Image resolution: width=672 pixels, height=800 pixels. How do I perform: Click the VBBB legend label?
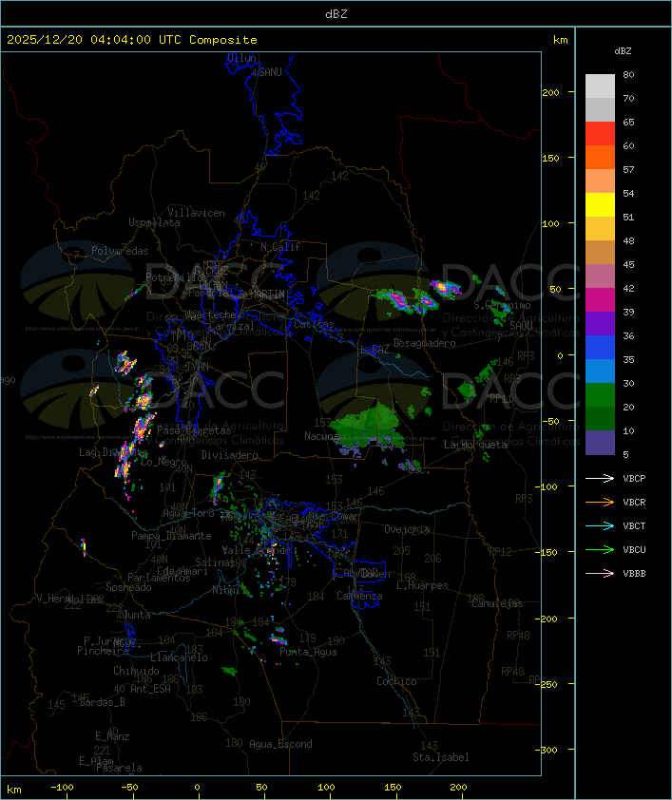coord(634,574)
